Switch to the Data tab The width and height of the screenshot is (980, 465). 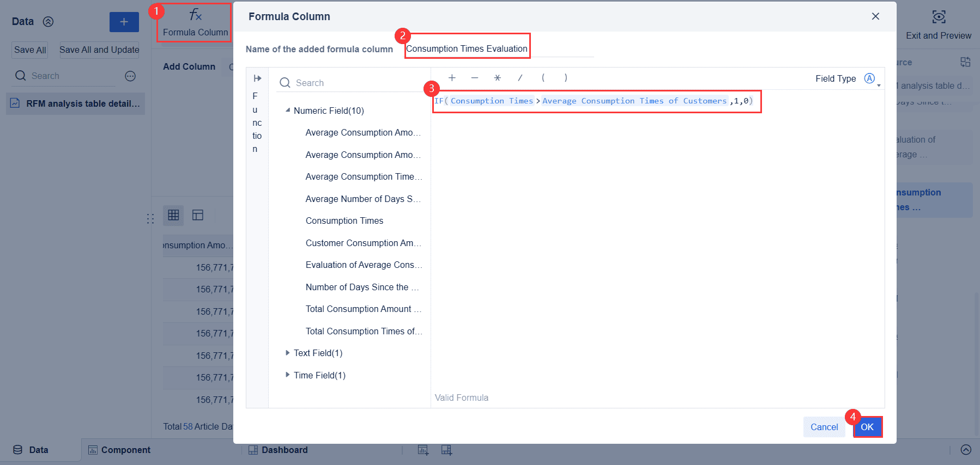(x=31, y=450)
